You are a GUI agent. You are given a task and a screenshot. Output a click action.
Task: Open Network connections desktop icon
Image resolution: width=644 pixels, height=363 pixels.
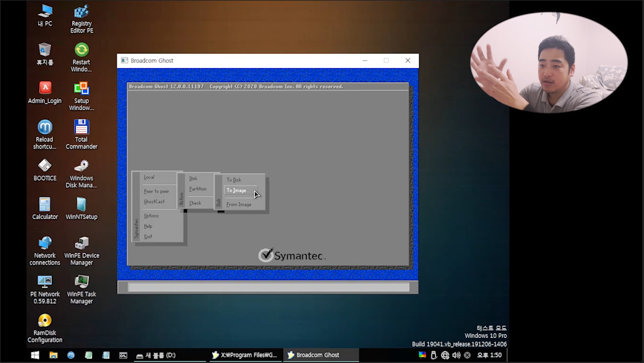[x=45, y=251]
